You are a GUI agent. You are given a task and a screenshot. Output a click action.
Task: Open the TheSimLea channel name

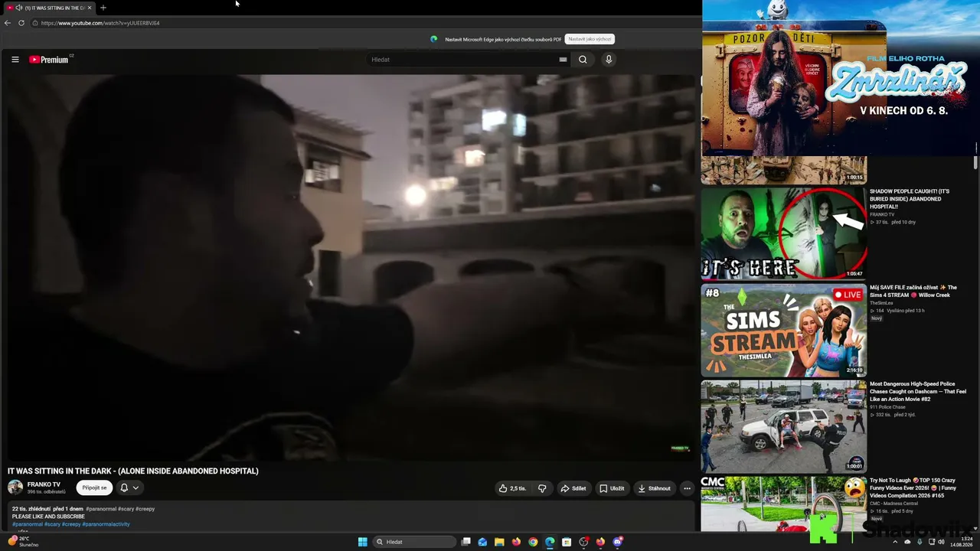[881, 303]
